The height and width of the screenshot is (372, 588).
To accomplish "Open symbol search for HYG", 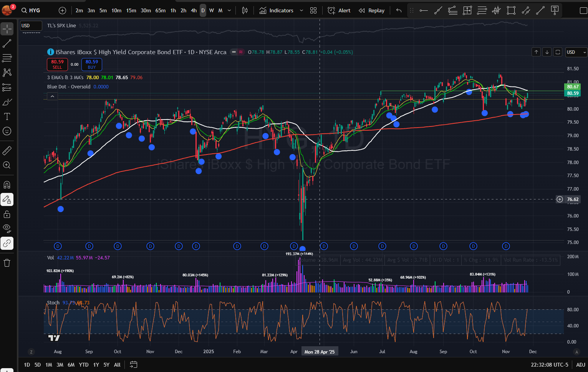I will coord(31,10).
